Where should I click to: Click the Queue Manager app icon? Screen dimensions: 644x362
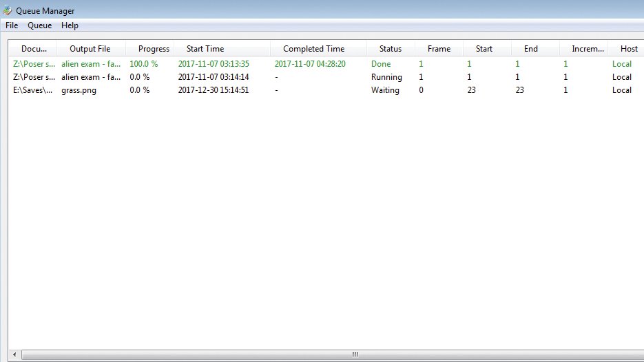pos(8,10)
